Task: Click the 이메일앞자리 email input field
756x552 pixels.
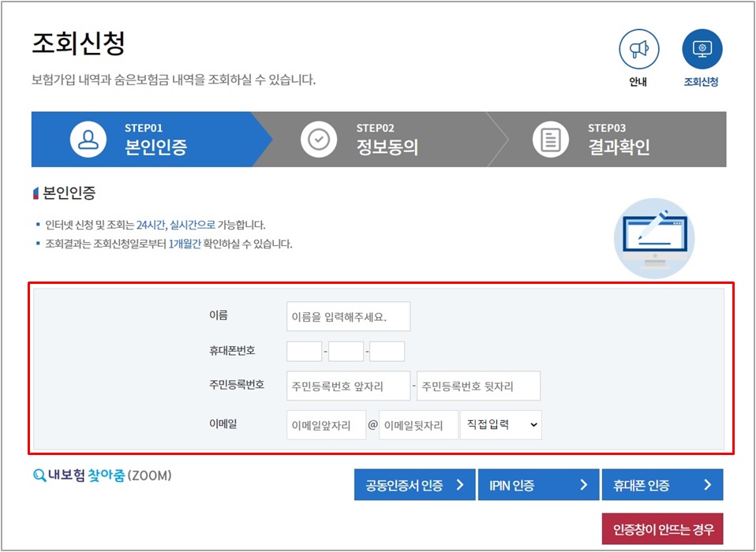Action: (325, 424)
